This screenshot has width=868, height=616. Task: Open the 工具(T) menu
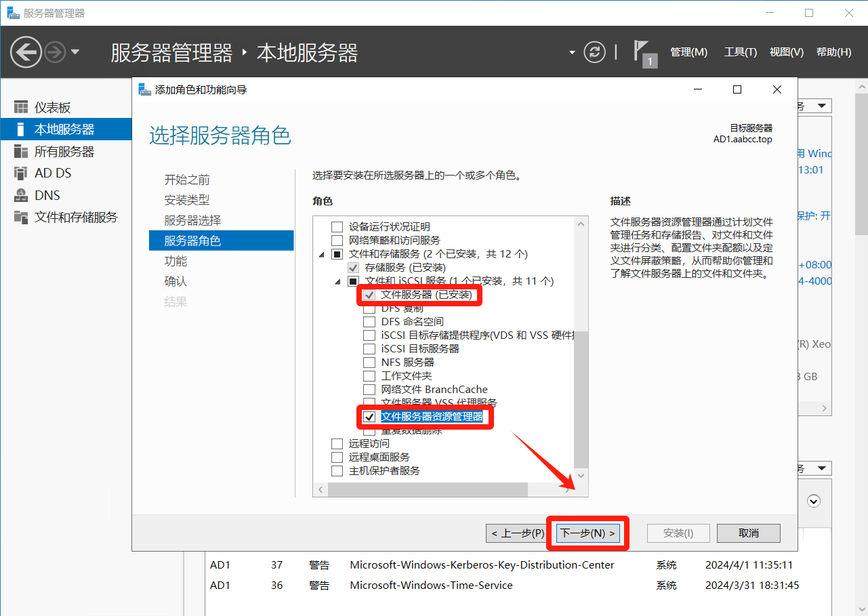740,52
